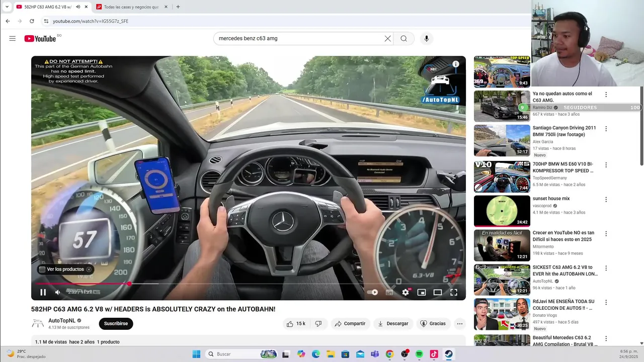Image resolution: width=644 pixels, height=362 pixels.
Task: Open more actions menu below video
Action: [460, 324]
